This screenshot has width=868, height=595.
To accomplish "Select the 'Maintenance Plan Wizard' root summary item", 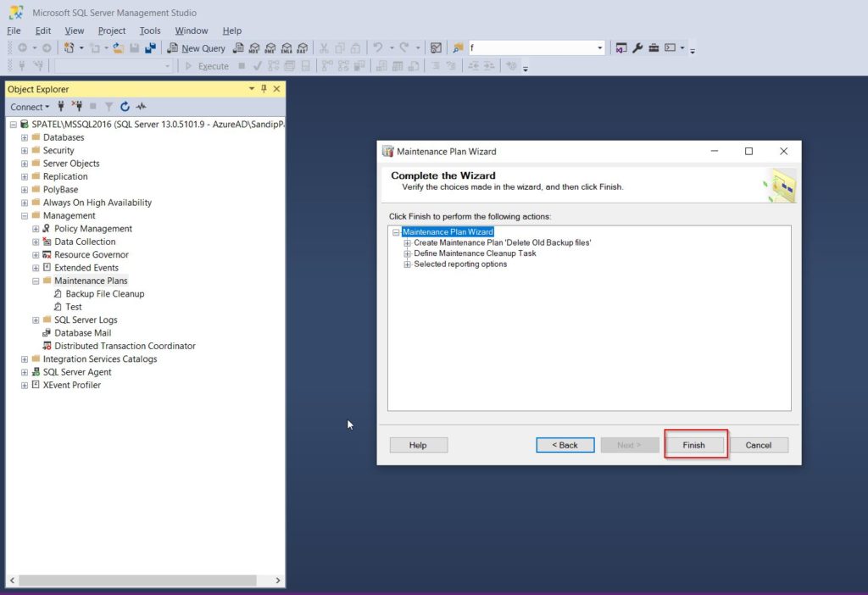I will (x=448, y=232).
